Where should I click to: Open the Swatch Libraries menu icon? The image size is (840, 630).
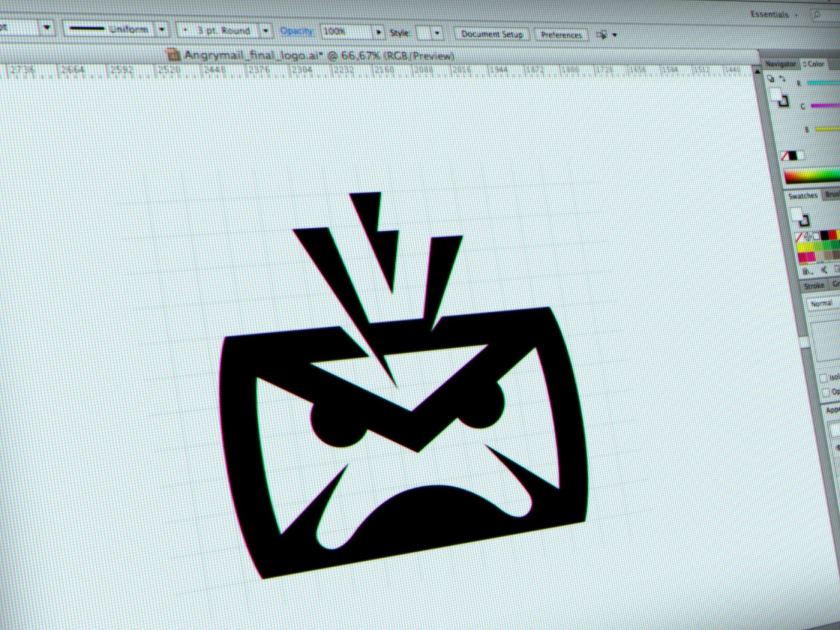807,272
